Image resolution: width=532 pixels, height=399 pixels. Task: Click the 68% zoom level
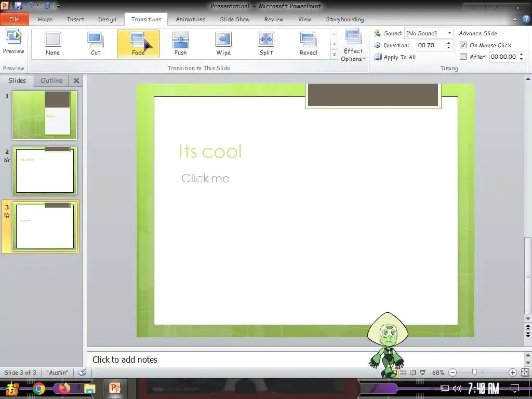pos(438,373)
